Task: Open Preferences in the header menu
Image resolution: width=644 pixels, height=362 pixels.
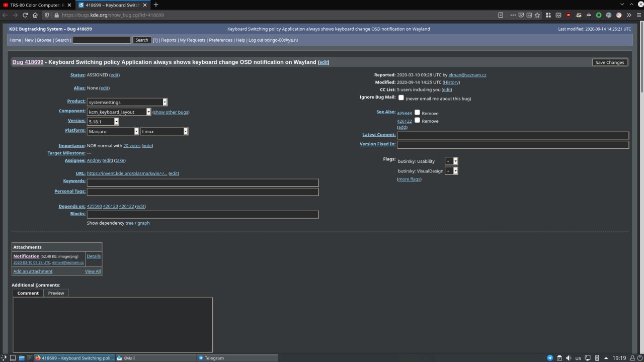Action: point(221,40)
